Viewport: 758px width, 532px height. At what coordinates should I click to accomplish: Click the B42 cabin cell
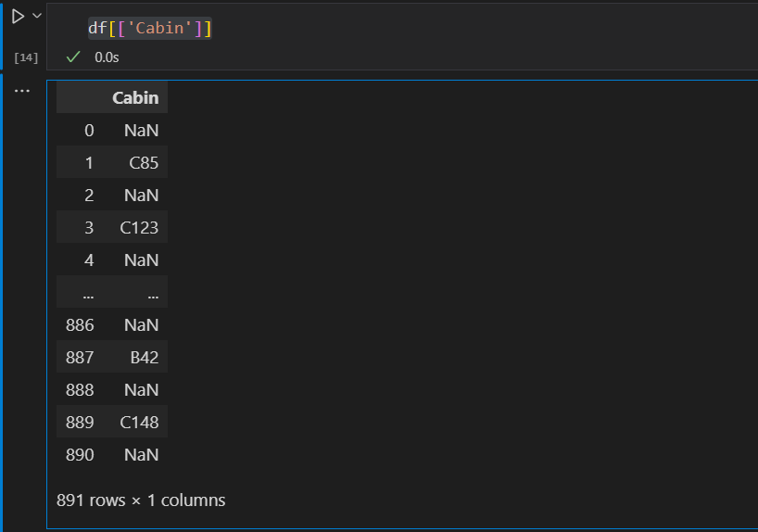click(143, 358)
